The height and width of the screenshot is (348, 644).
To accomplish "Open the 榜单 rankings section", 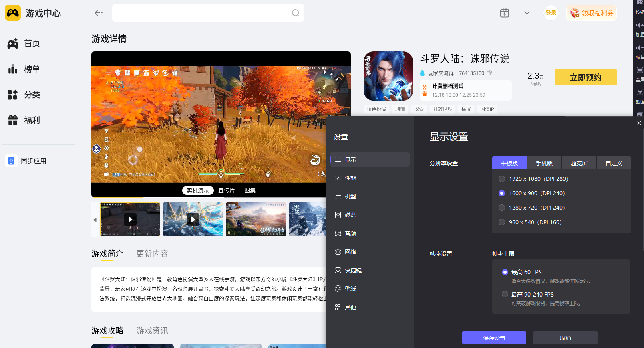I will [x=24, y=69].
